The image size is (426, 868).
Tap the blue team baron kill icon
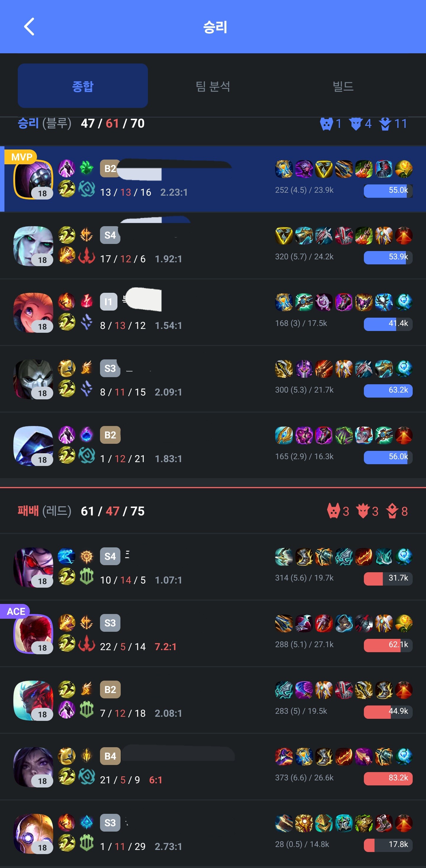[326, 124]
